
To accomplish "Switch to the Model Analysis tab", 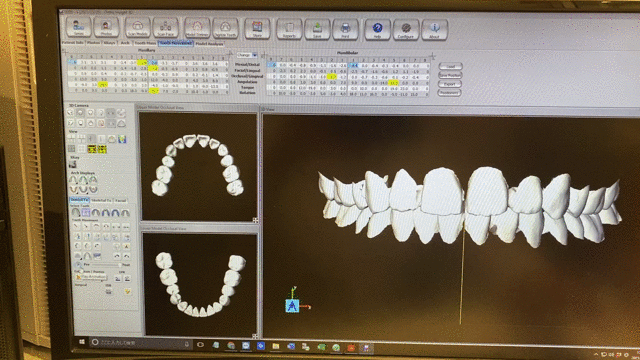I will click(x=209, y=43).
